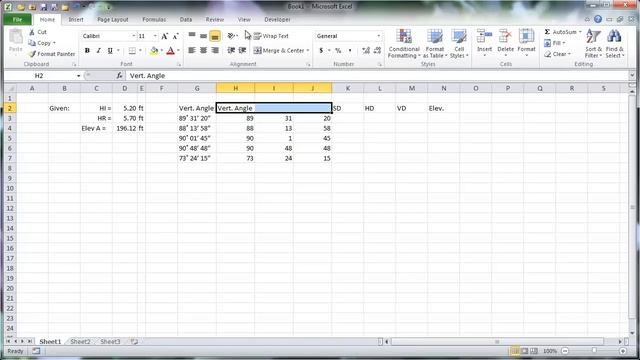
Task: Open the AutoSum dropdown arrow
Action: (x=580, y=32)
